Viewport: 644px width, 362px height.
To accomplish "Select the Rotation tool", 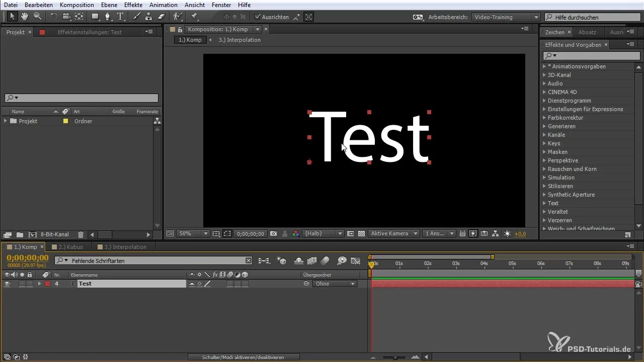I will pos(54,17).
